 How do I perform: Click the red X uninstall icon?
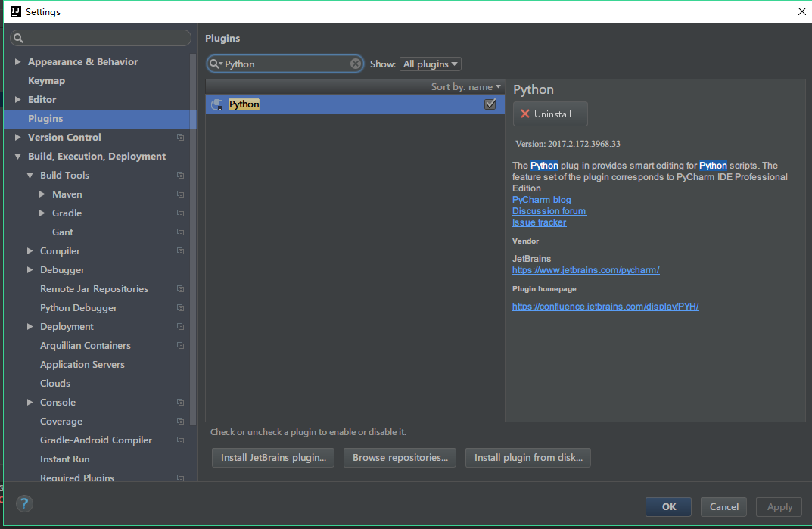(x=525, y=114)
